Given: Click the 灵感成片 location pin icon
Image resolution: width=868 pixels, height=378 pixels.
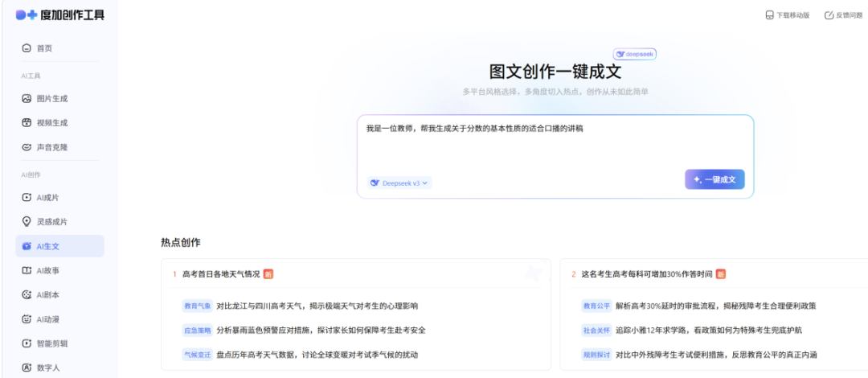Looking at the screenshot, I should tap(26, 222).
